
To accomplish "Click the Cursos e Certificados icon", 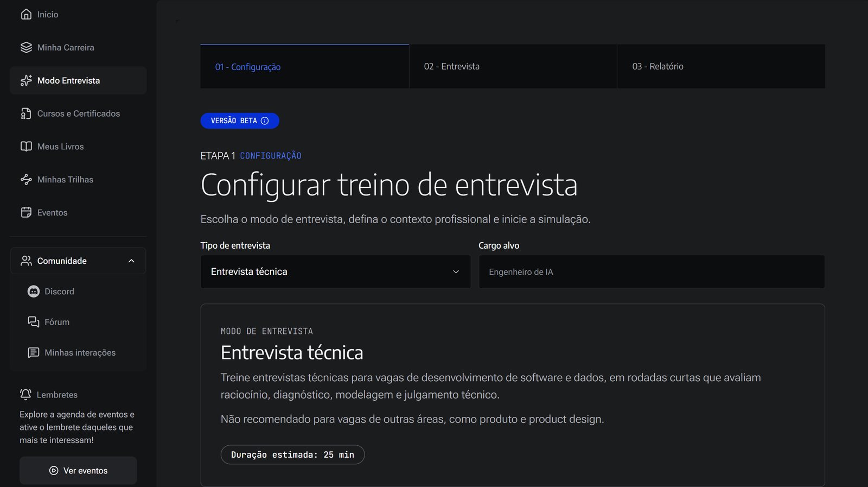I will point(26,113).
